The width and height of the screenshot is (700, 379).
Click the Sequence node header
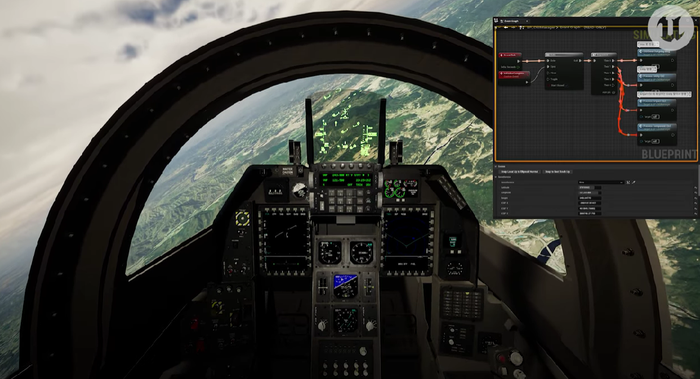(604, 55)
